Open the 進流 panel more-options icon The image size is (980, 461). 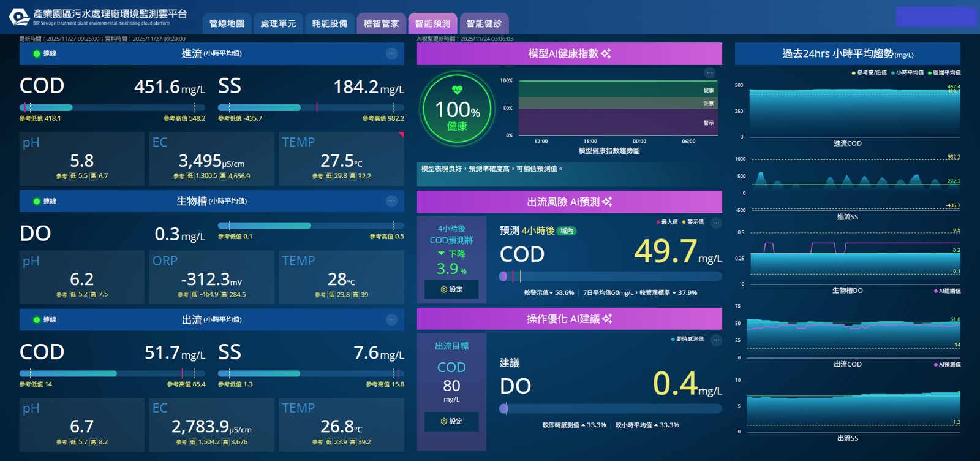click(x=391, y=54)
